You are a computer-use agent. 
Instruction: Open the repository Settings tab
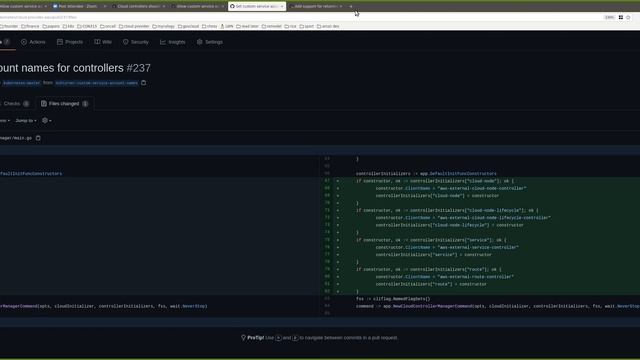click(210, 42)
